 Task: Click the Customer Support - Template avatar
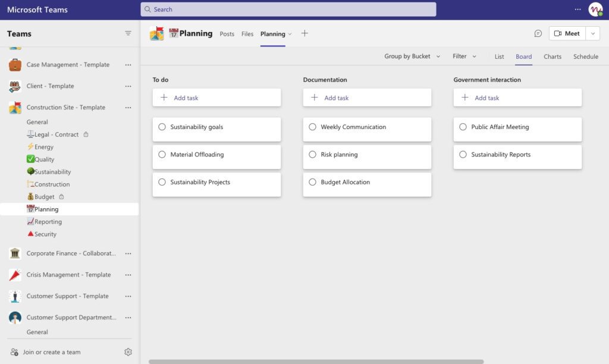click(x=15, y=296)
